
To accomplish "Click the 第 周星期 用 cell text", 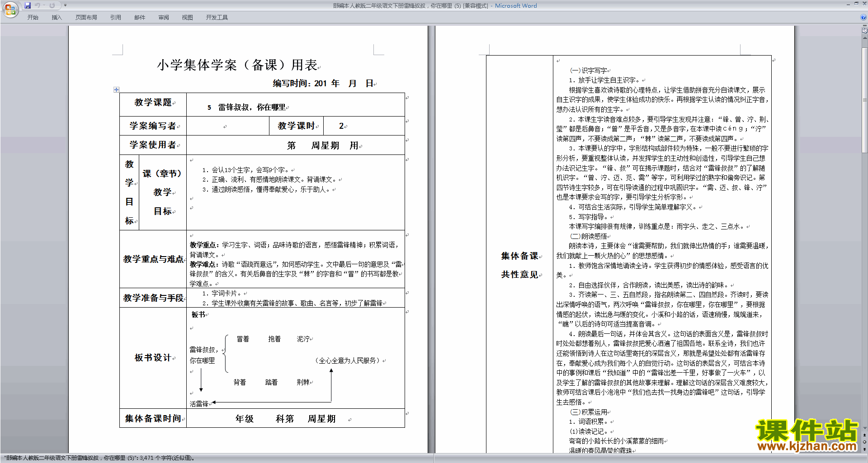I will [x=322, y=145].
